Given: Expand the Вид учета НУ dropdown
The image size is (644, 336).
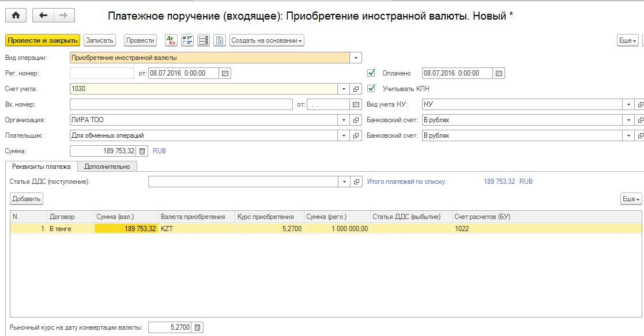Looking at the screenshot, I should pos(628,104).
